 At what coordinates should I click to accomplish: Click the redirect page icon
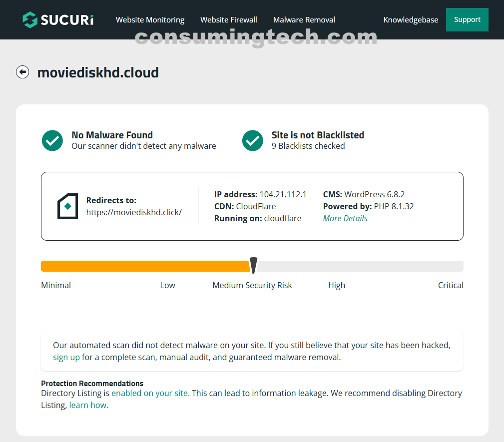[x=67, y=206]
